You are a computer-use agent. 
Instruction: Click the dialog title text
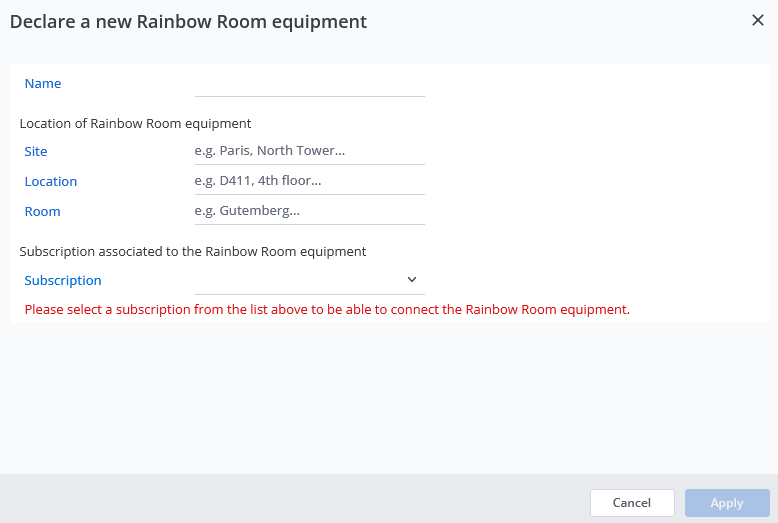pos(188,21)
